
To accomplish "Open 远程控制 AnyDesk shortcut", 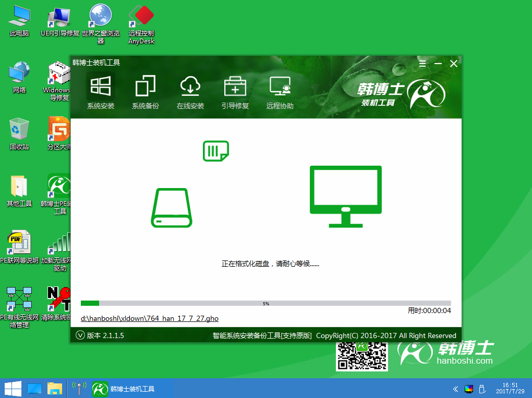I will coord(141,24).
